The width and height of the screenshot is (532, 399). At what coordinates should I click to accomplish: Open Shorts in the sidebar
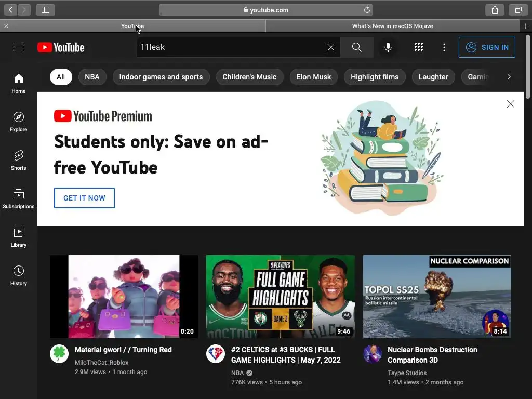click(19, 160)
